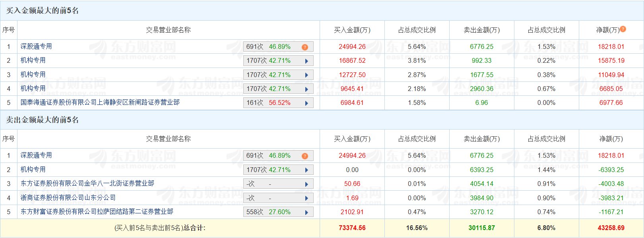Click the 691次 46.89% stats box in sell table

click(278, 156)
